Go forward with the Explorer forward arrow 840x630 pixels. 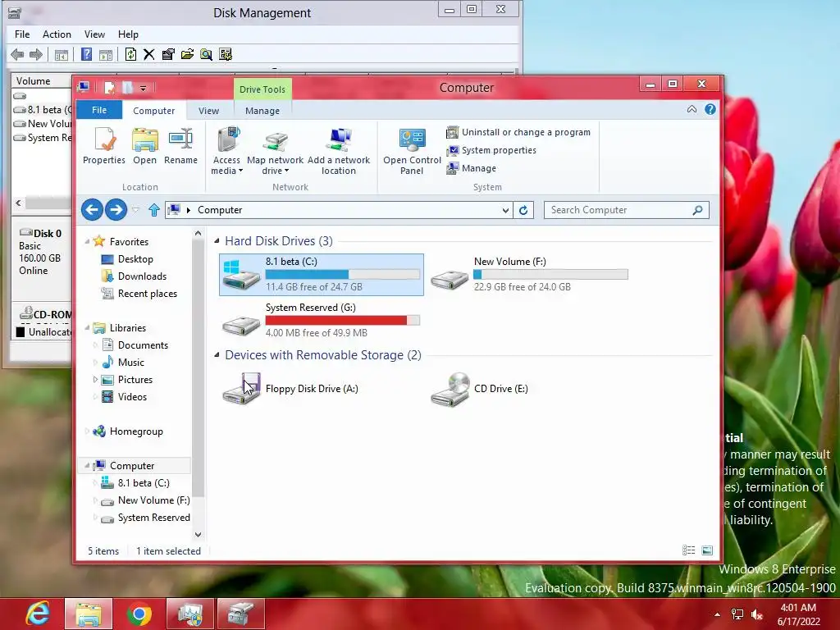(116, 209)
